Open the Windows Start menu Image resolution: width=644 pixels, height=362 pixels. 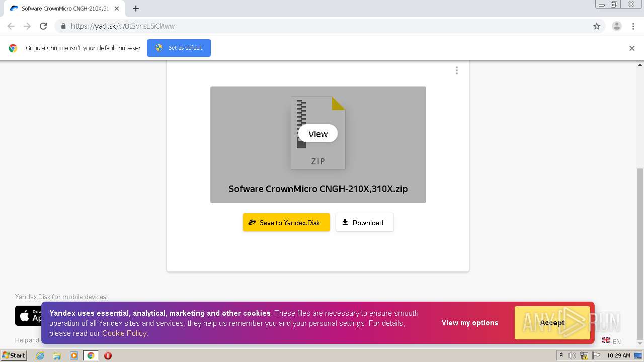pyautogui.click(x=14, y=355)
